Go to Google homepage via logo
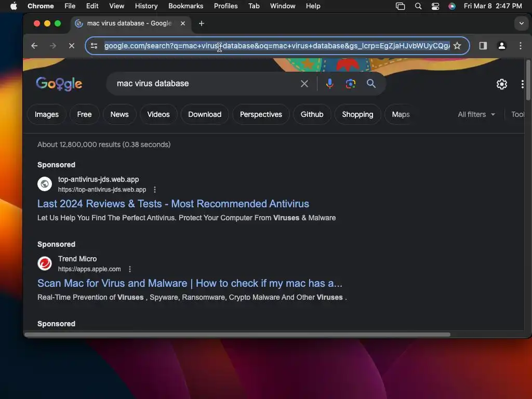Viewport: 532px width, 399px height. pyautogui.click(x=59, y=84)
